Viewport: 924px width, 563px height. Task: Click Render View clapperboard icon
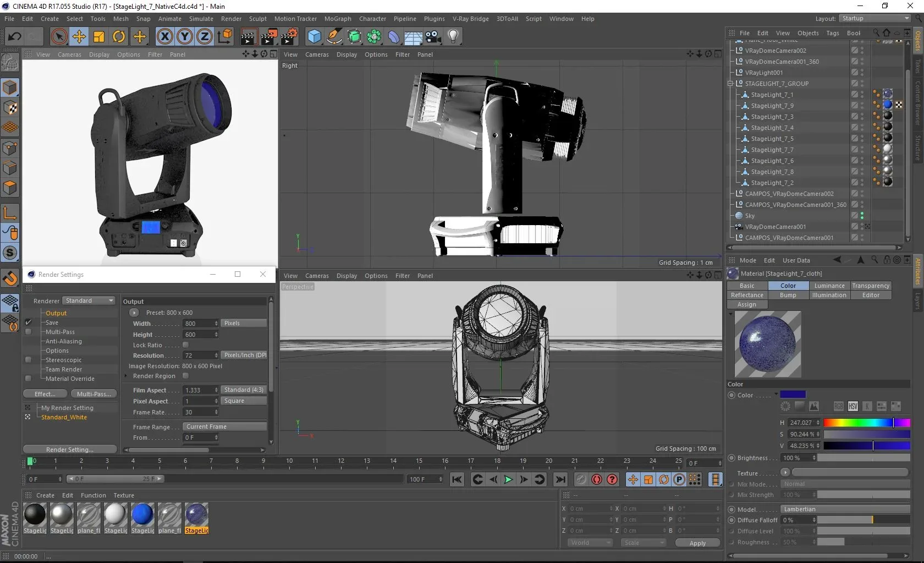point(248,37)
